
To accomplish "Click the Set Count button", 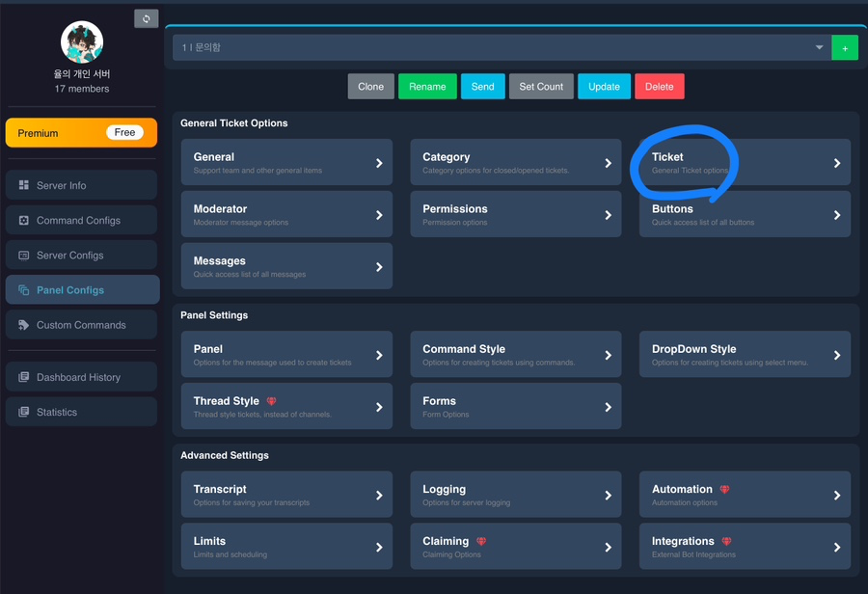I will [x=541, y=87].
